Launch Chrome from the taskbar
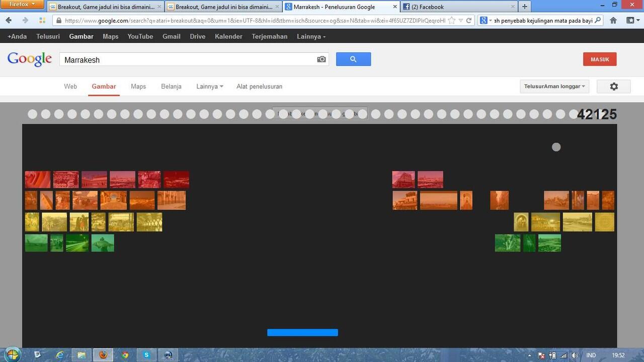The image size is (644, 362). click(x=125, y=355)
